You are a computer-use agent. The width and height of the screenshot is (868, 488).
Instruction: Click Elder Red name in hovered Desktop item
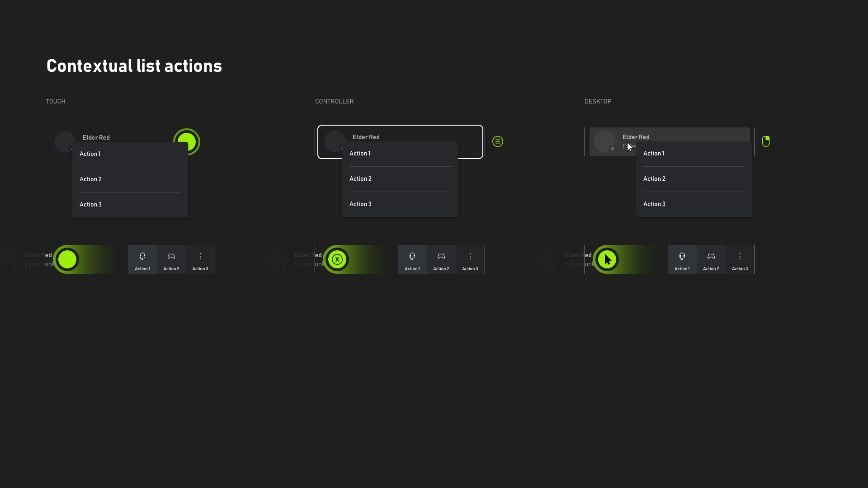(636, 137)
